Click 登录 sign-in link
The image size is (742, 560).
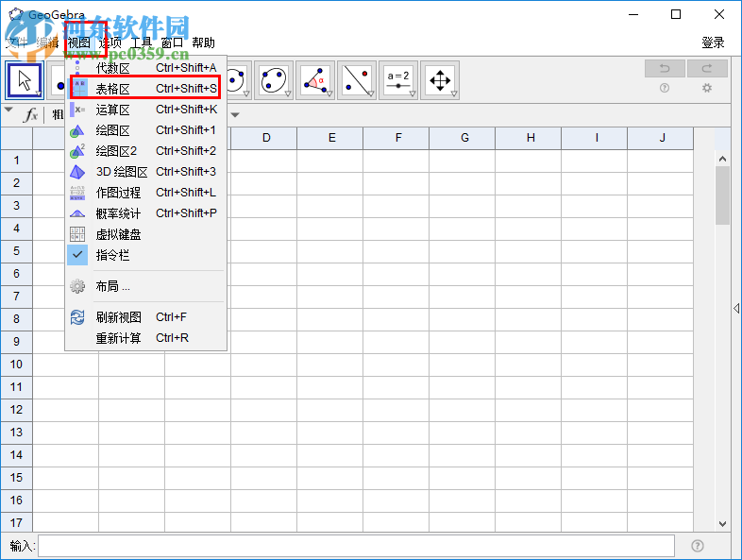pyautogui.click(x=713, y=42)
